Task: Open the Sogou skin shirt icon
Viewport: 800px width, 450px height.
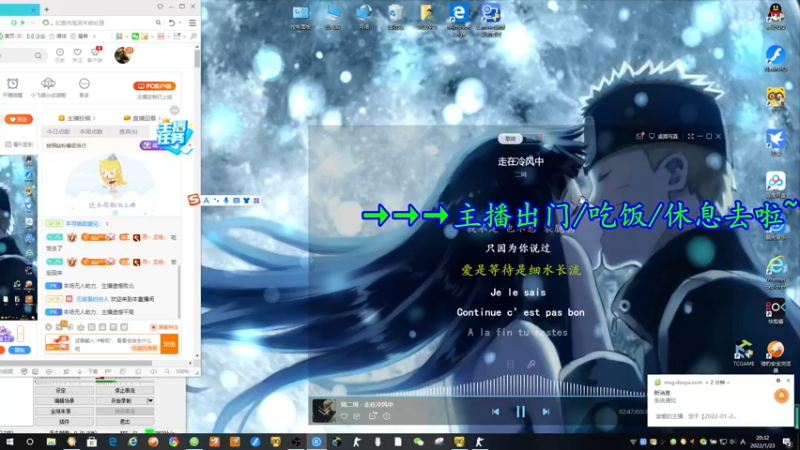Action: point(246,201)
